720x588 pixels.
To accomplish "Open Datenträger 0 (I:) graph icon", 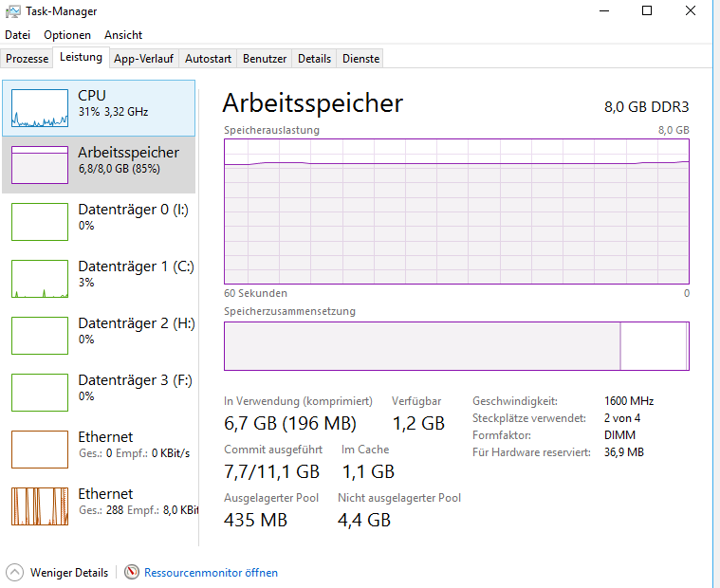I will [x=40, y=222].
